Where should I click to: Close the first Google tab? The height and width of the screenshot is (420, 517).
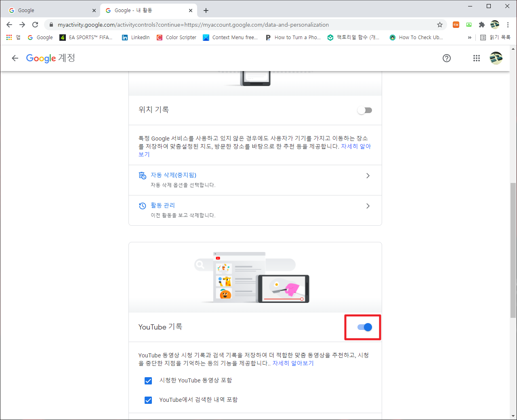94,10
